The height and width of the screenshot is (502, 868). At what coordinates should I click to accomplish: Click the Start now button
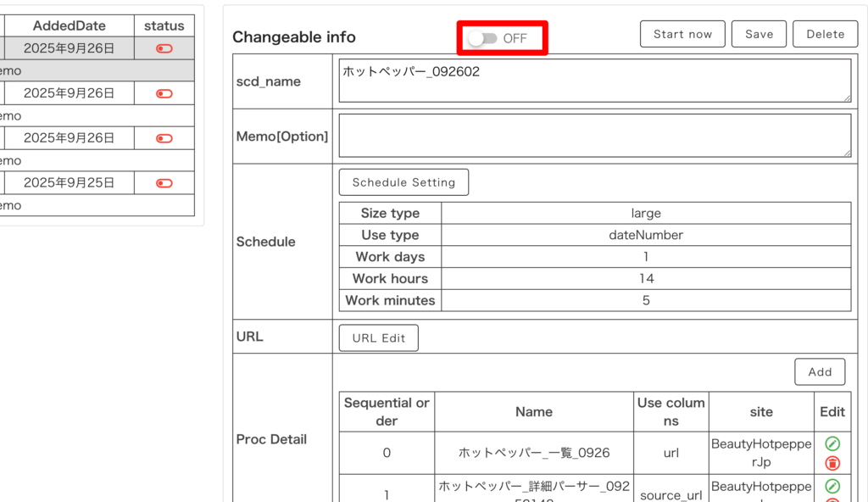coord(682,34)
